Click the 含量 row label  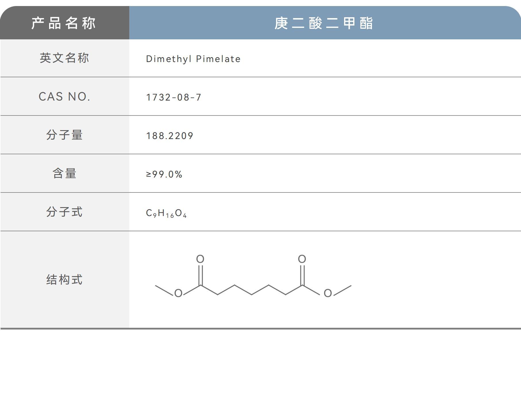tap(65, 174)
